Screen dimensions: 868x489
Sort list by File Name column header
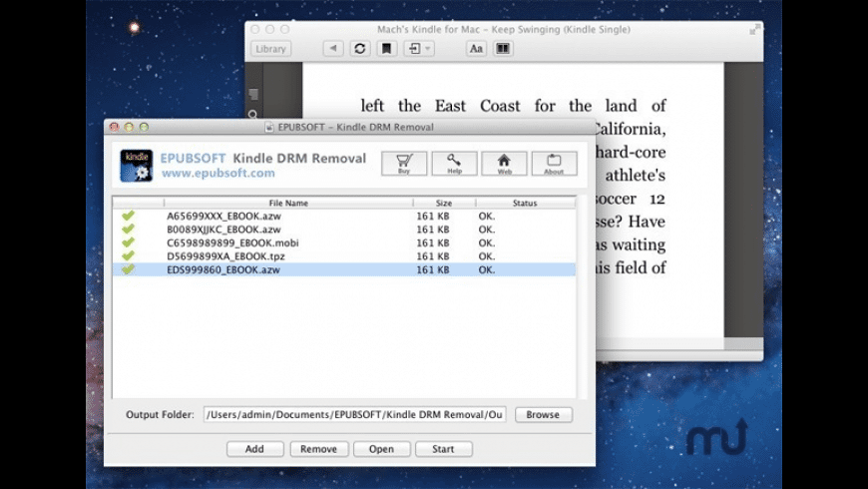click(x=288, y=203)
